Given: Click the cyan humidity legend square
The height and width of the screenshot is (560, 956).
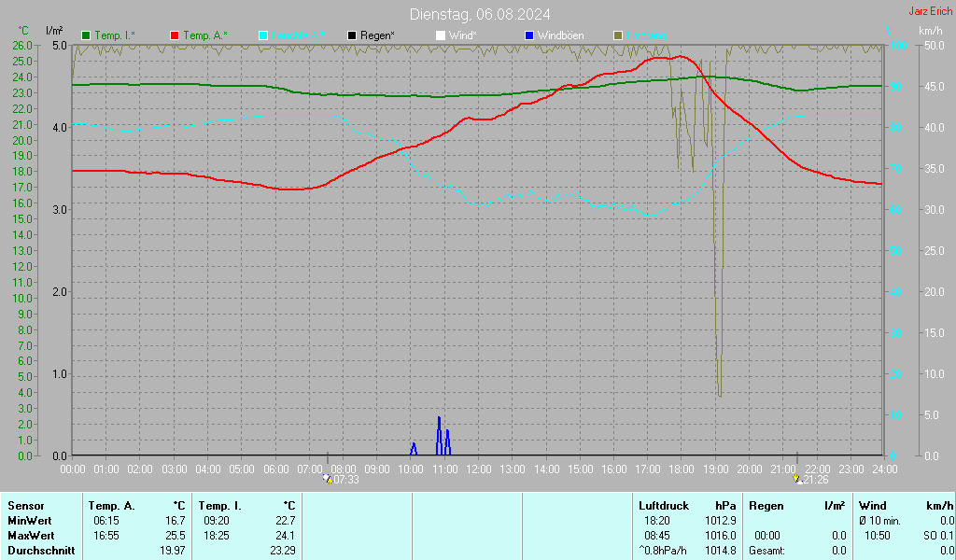Looking at the screenshot, I should [263, 35].
